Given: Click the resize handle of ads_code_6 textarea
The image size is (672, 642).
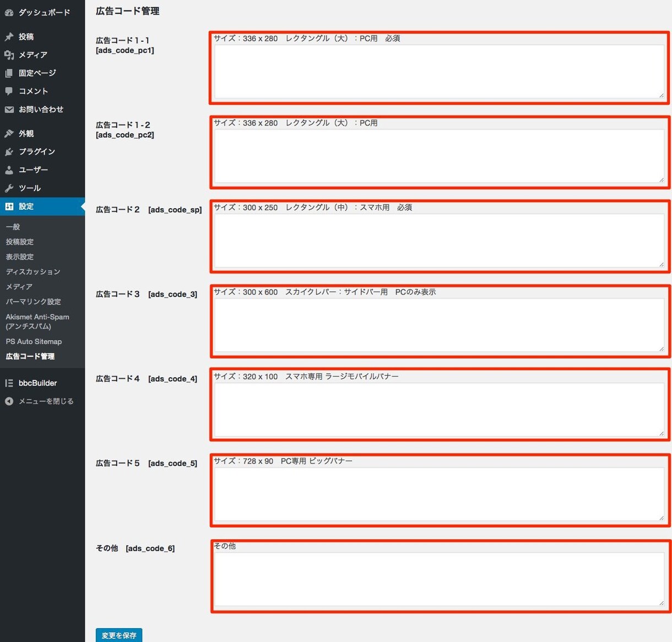Looking at the screenshot, I should pos(662,603).
